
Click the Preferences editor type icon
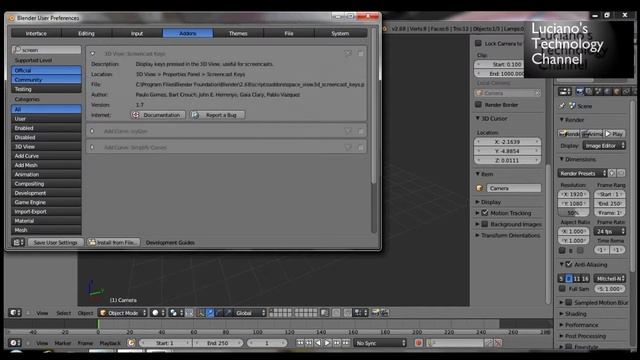[18, 242]
